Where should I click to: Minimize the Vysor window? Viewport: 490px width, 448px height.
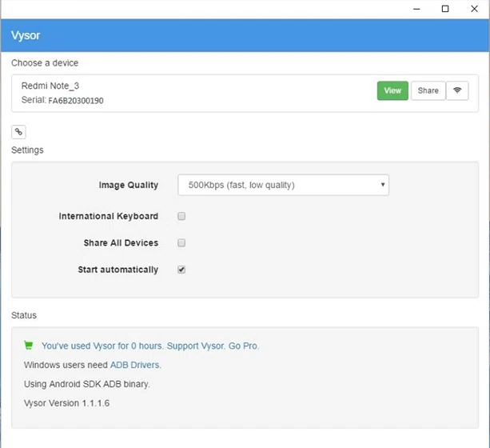[416, 9]
